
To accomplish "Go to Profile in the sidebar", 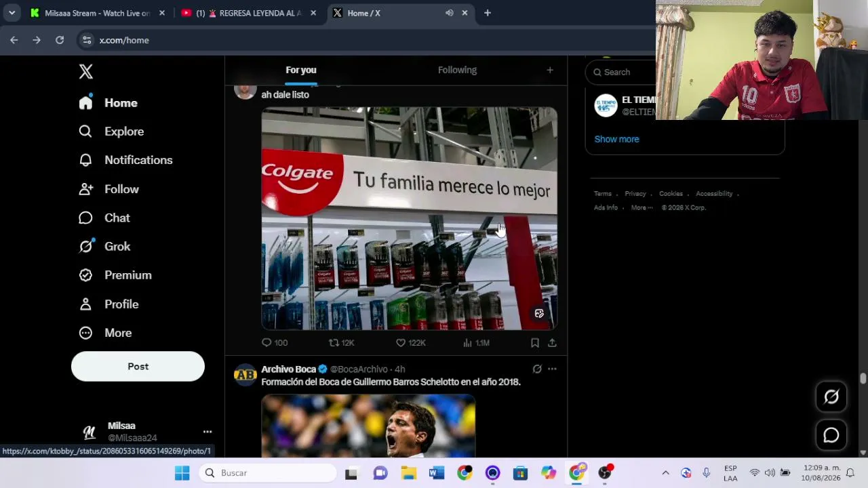I will [x=108, y=304].
